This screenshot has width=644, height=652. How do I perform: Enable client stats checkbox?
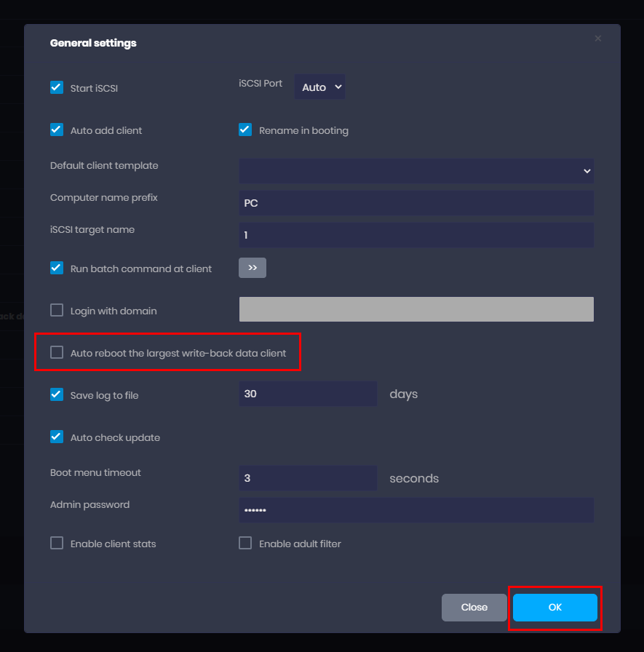[57, 544]
